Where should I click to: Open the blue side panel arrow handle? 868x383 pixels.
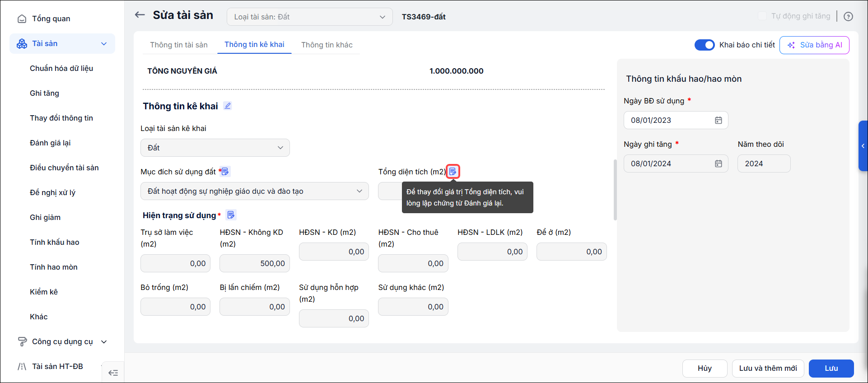(x=863, y=146)
